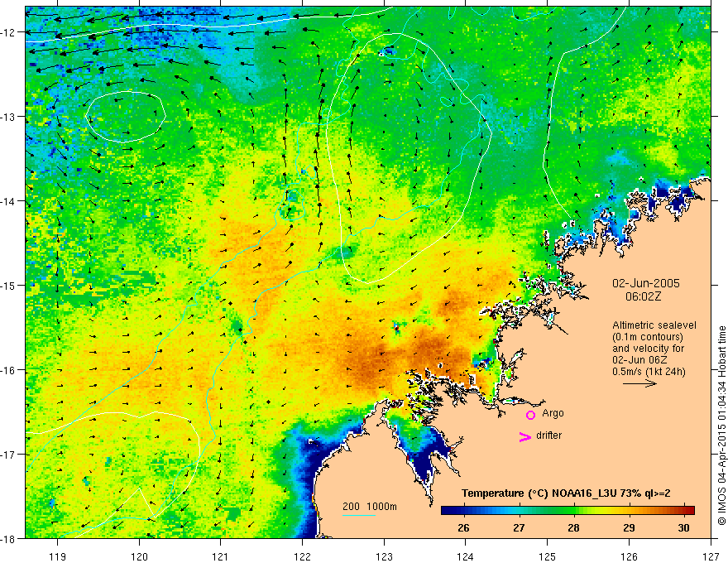Click the magenta drifter arrow legend symbol

525,436
